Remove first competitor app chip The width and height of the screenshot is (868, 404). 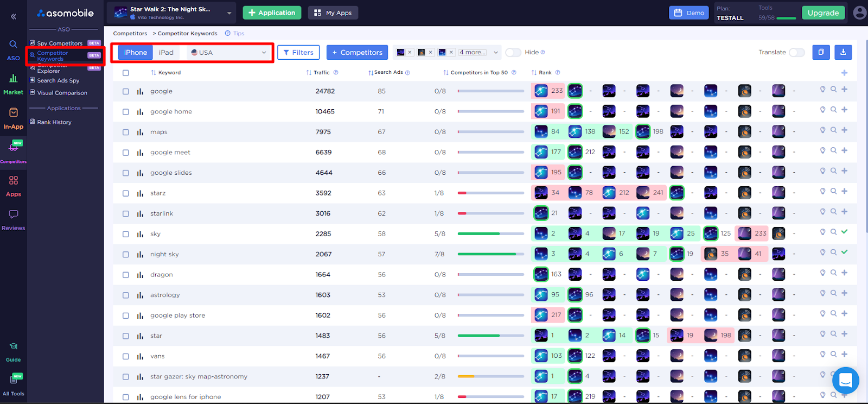(410, 53)
